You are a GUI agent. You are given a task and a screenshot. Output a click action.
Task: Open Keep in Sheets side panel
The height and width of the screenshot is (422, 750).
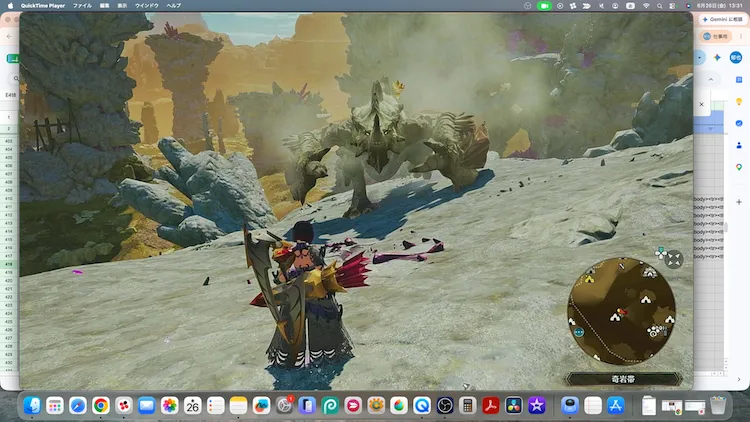coord(739,101)
